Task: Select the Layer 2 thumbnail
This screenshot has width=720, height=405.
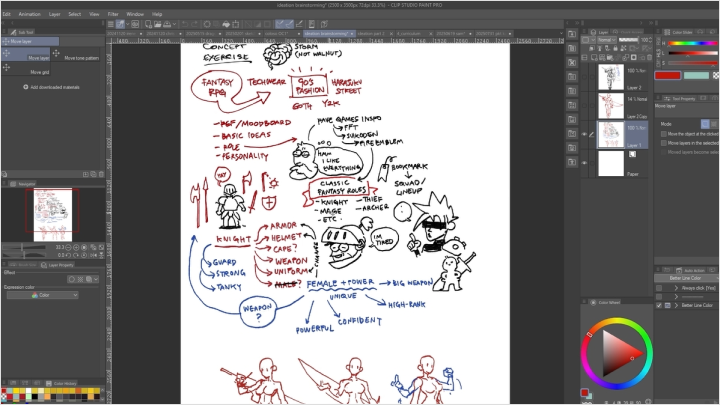Action: [611, 77]
